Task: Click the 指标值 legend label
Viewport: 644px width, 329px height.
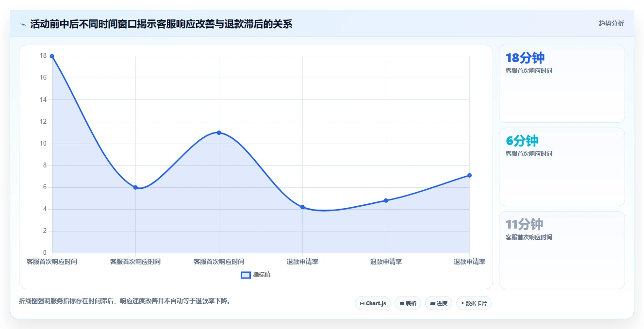Action: pyautogui.click(x=262, y=275)
